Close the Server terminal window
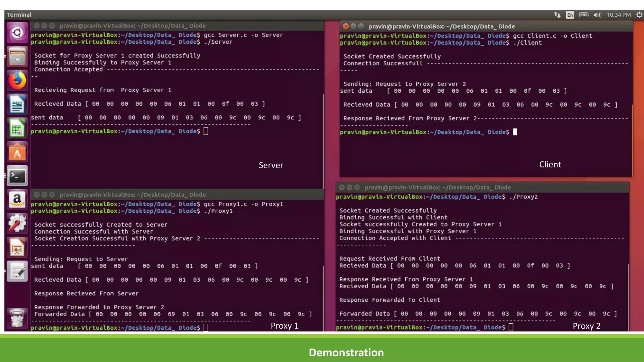The width and height of the screenshot is (644, 362). (36, 25)
